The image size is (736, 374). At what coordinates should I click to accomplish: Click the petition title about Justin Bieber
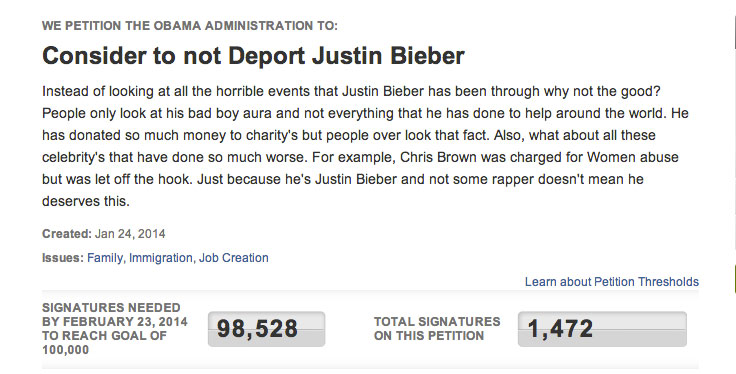(253, 55)
